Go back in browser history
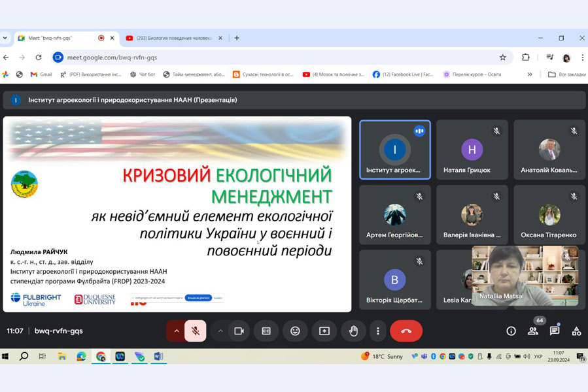 click(x=6, y=57)
